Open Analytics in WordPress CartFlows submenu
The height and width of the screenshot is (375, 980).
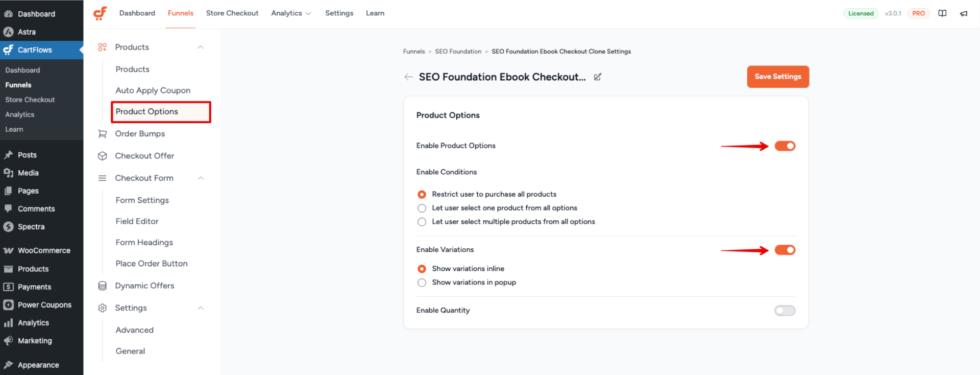(20, 114)
